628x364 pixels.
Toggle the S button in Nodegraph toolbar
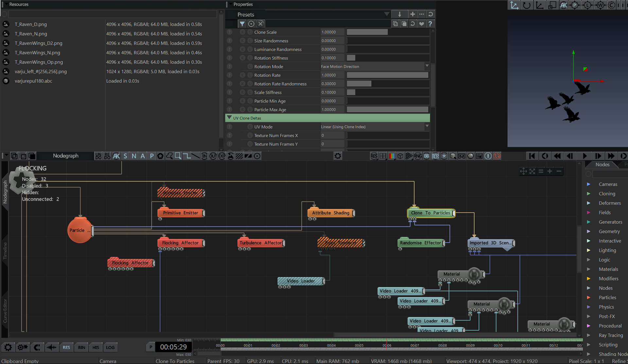125,156
